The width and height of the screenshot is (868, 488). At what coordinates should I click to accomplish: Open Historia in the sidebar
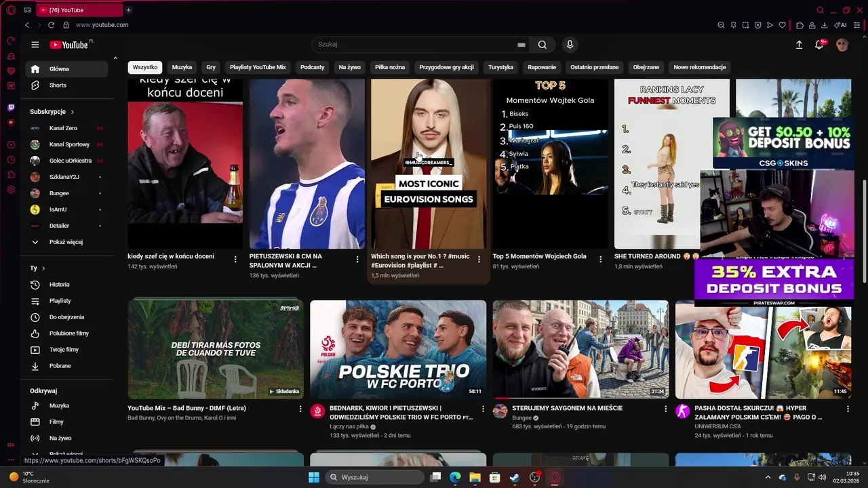(x=66, y=285)
